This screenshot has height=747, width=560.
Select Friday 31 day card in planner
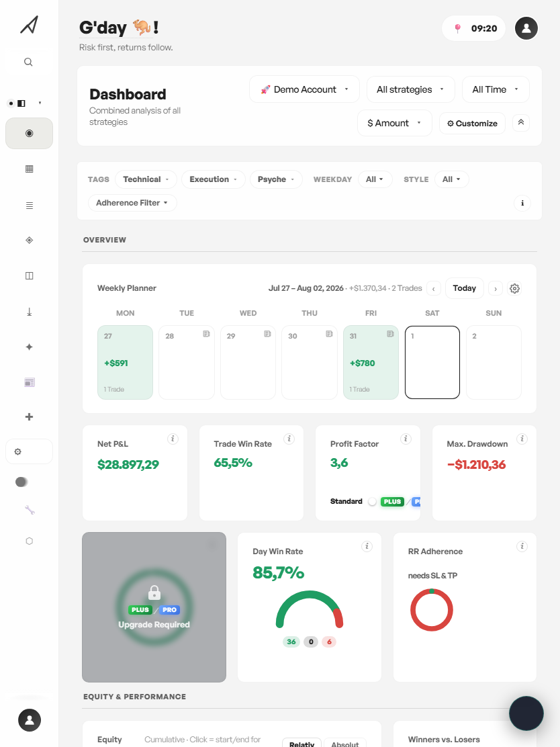(371, 362)
